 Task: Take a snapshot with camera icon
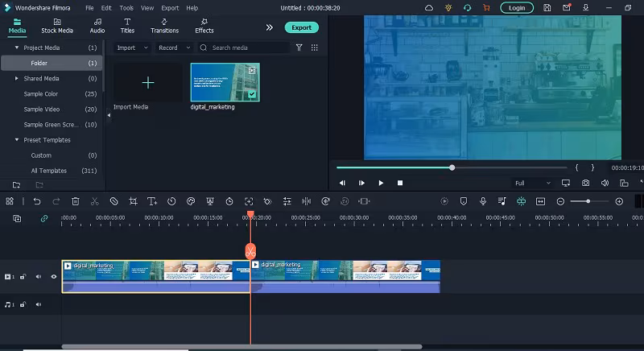coord(586,183)
